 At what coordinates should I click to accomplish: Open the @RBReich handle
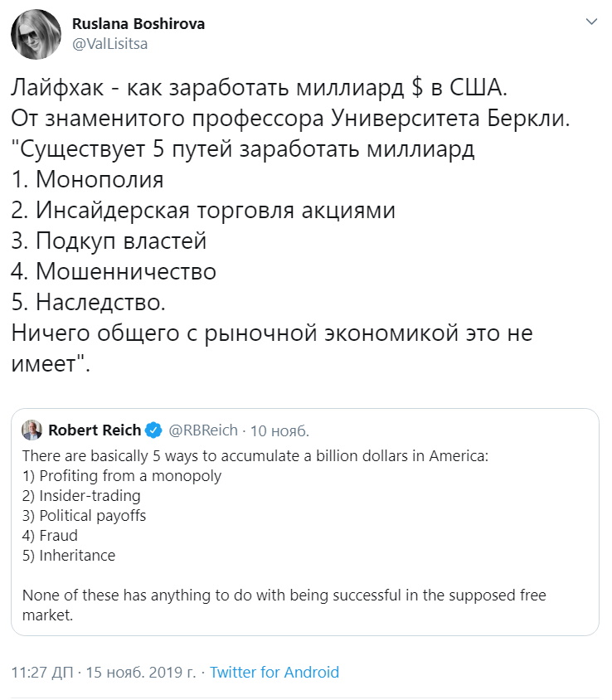click(x=203, y=430)
